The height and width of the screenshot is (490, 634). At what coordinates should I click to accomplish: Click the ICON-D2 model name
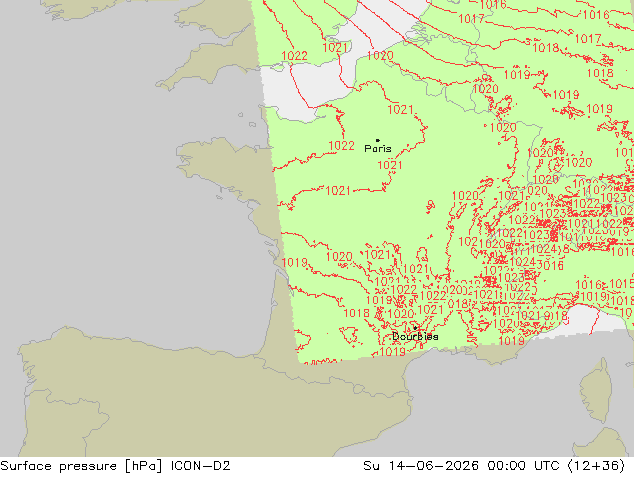[x=201, y=466]
